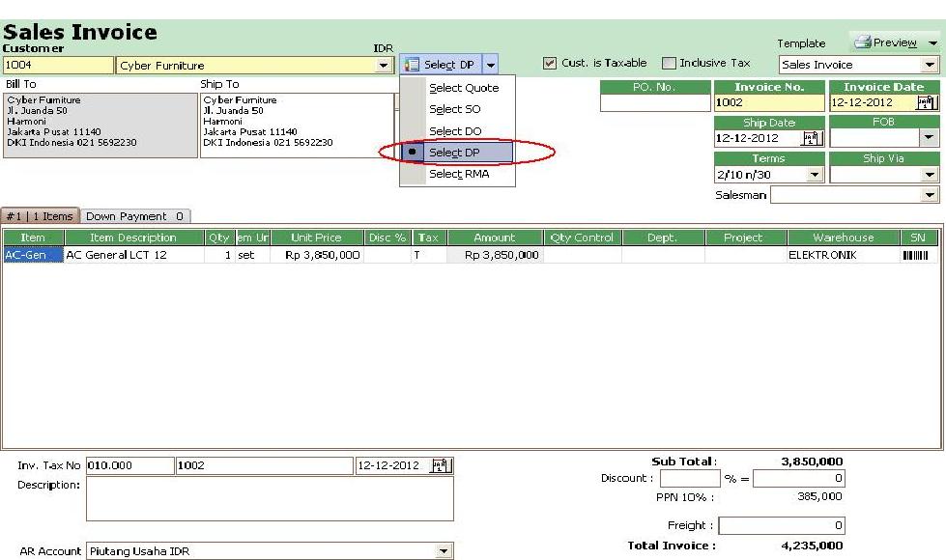This screenshot has width=946, height=560.
Task: Click the Tax column header
Action: [x=429, y=238]
